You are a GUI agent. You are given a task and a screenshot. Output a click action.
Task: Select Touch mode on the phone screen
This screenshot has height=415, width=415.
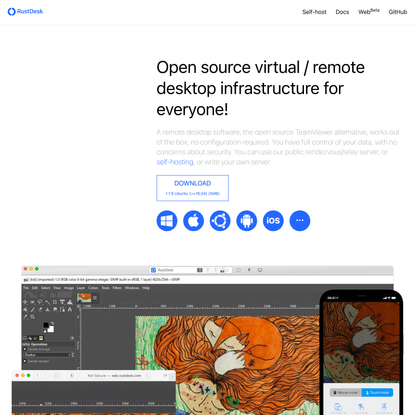point(377,393)
